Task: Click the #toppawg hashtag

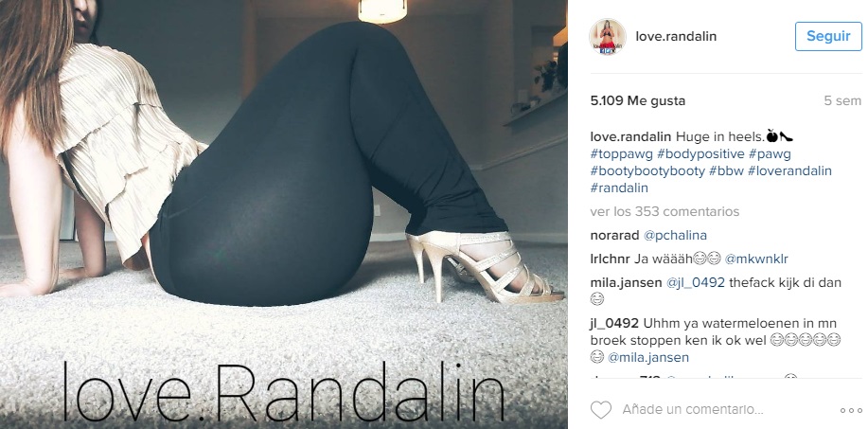Action: pyautogui.click(x=622, y=153)
